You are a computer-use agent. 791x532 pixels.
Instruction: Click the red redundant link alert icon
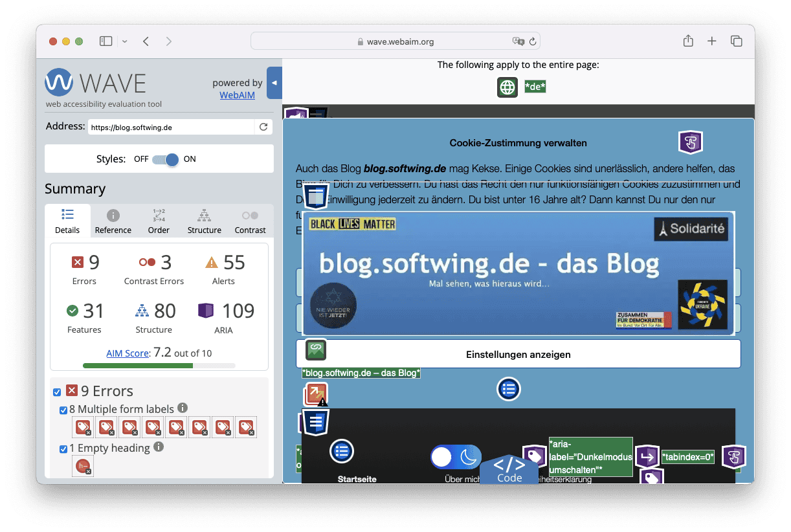click(x=316, y=394)
